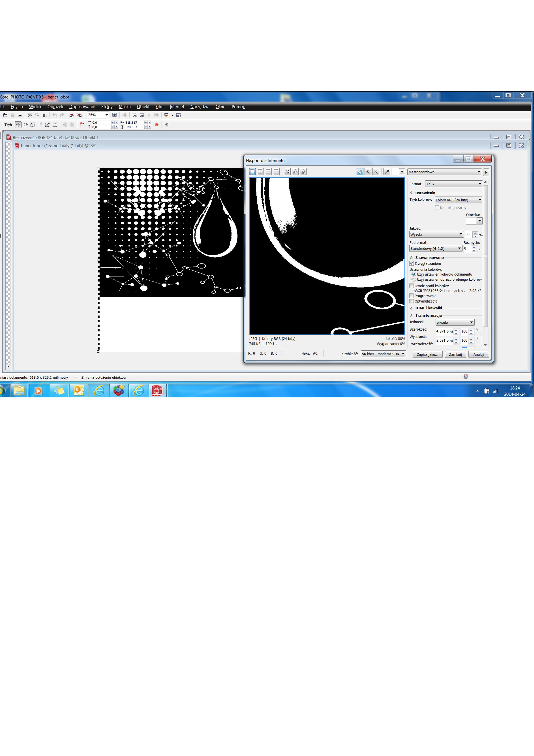Viewport: 534px width, 756px height.
Task: Open the Maska menu
Action: tap(124, 107)
